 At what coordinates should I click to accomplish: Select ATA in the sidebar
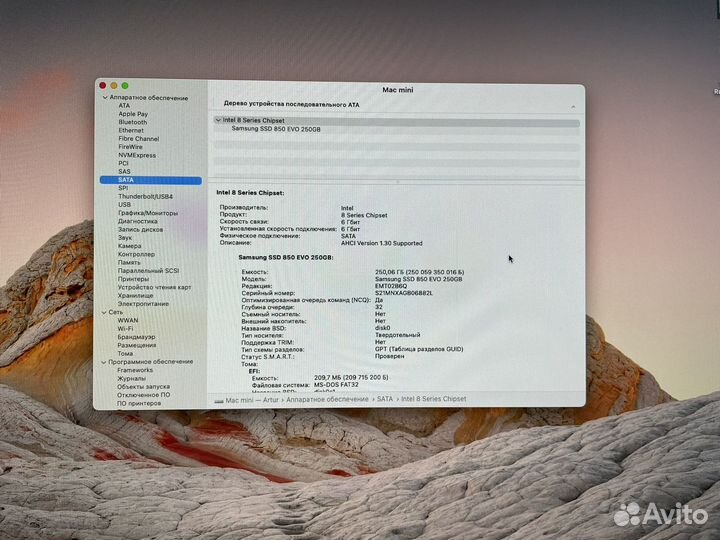[x=124, y=106]
